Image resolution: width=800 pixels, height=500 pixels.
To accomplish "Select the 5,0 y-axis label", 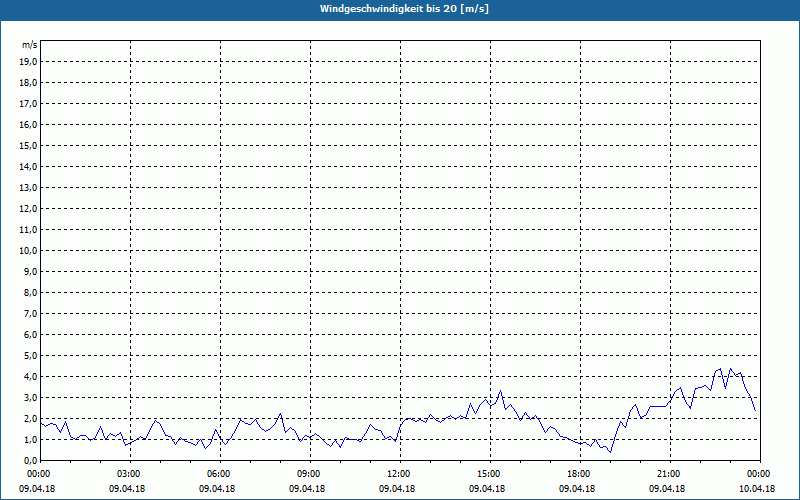I will pos(30,356).
